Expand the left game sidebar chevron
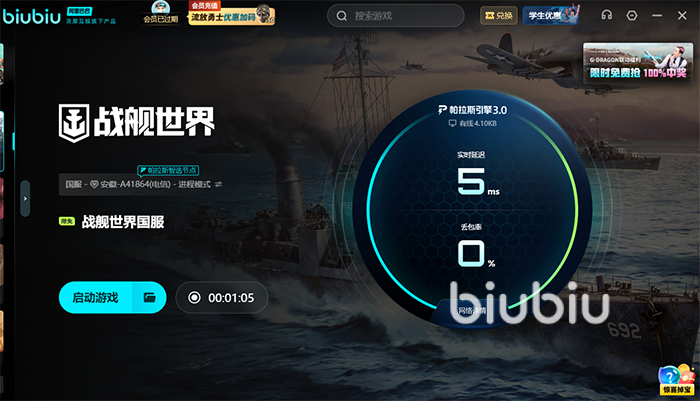The height and width of the screenshot is (401, 700). 25,198
